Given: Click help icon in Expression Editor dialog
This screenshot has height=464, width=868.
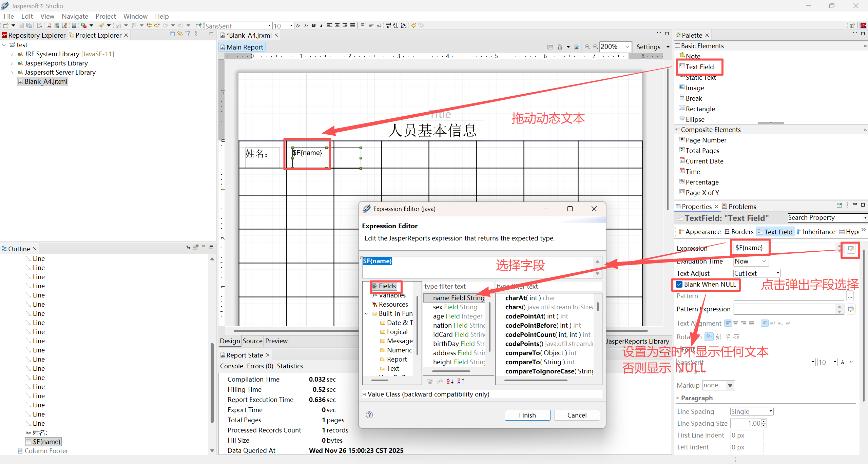Looking at the screenshot, I should click(x=369, y=415).
